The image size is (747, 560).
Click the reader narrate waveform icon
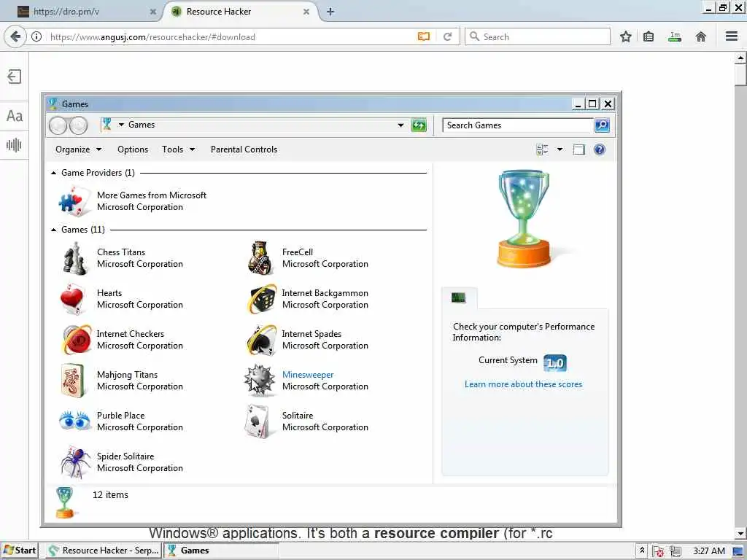pyautogui.click(x=14, y=145)
